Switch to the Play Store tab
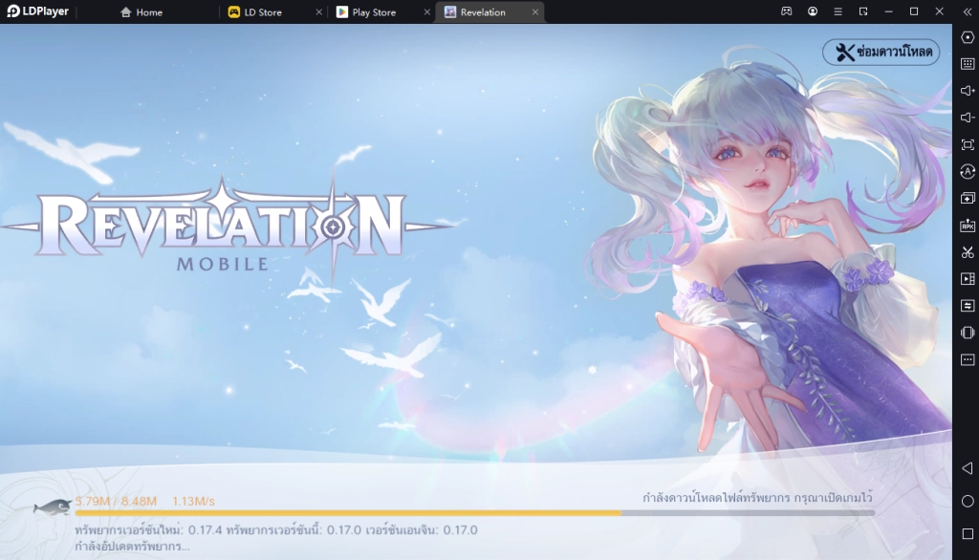979x560 pixels. click(x=366, y=11)
